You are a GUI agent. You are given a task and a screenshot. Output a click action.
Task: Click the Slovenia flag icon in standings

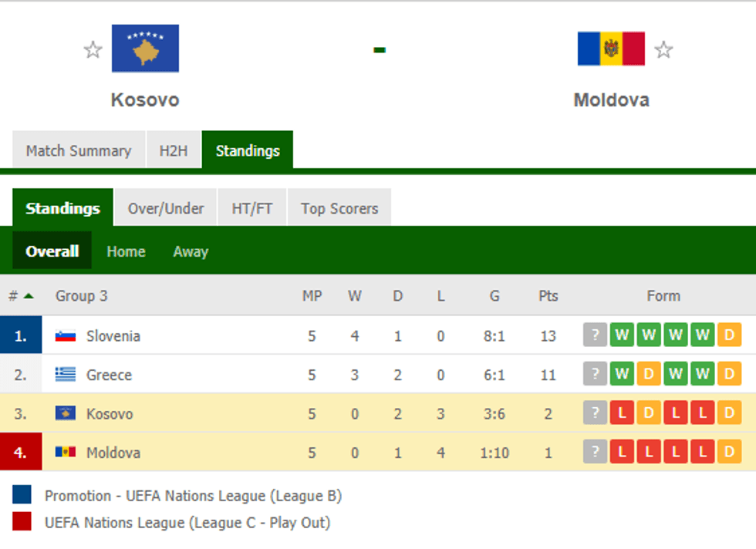(66, 336)
